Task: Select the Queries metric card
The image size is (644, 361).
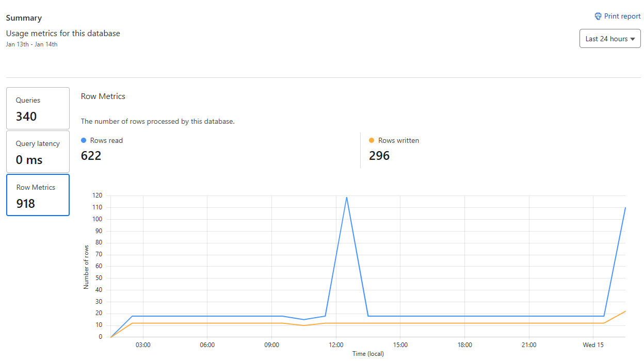Action: [38, 108]
